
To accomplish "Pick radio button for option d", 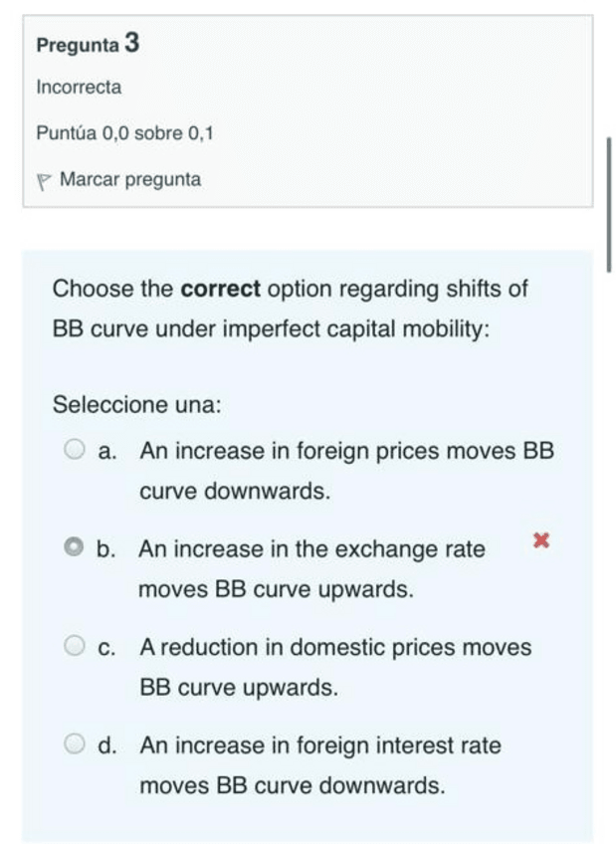I will coord(75,744).
